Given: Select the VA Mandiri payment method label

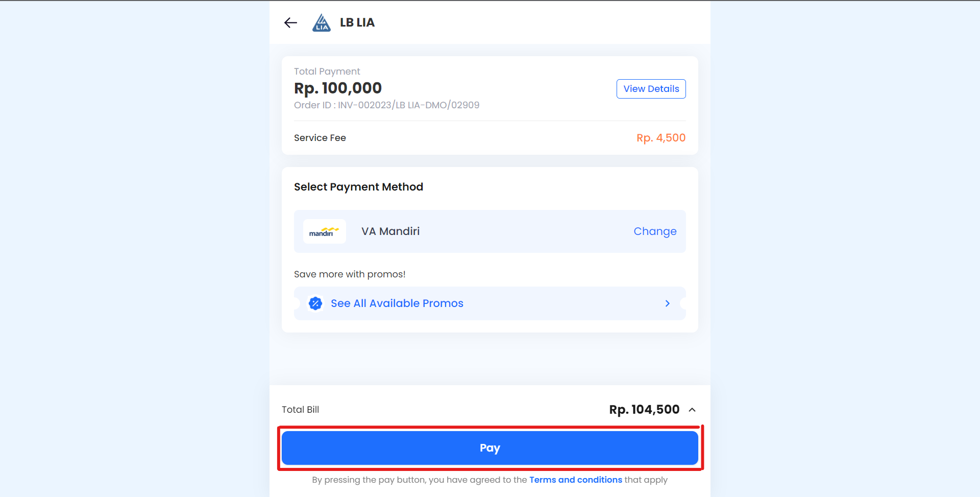Looking at the screenshot, I should click(x=390, y=231).
